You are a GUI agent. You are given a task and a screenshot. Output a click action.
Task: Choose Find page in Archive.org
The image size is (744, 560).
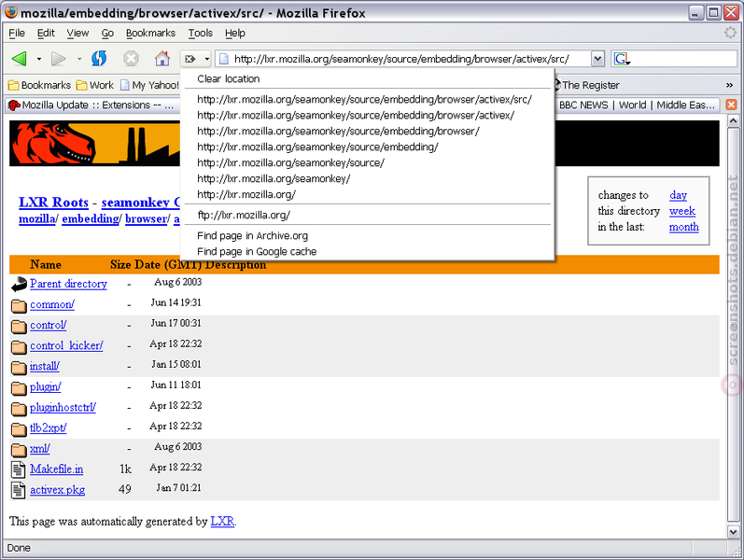point(367,236)
